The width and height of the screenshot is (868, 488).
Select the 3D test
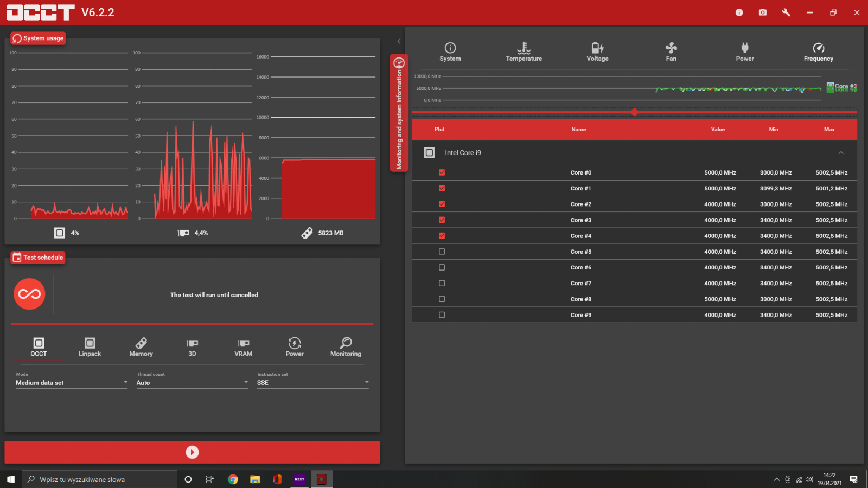(x=192, y=347)
